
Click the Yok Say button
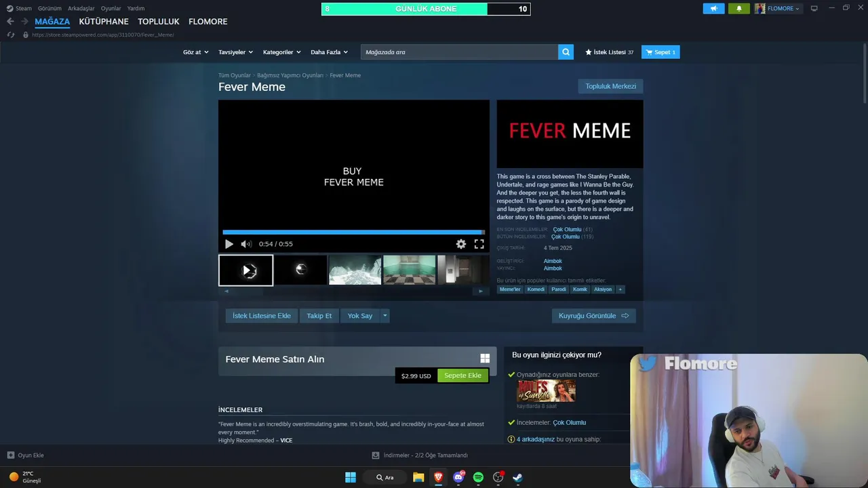pos(360,316)
